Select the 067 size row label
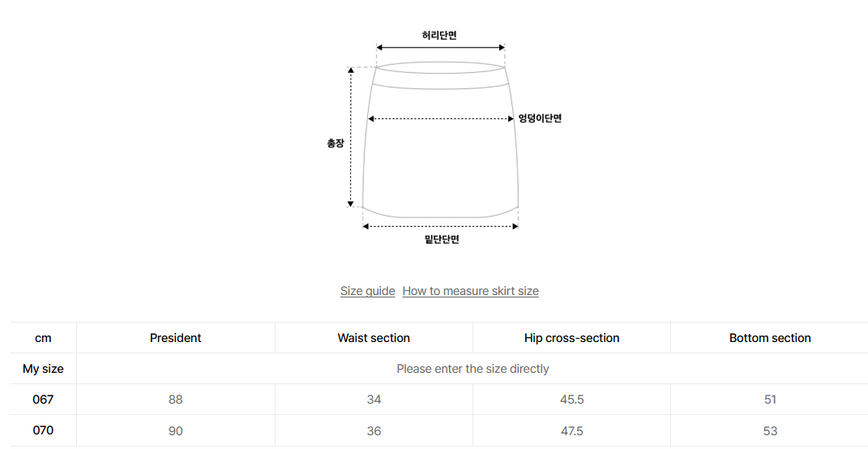The width and height of the screenshot is (868, 449). pos(43,400)
